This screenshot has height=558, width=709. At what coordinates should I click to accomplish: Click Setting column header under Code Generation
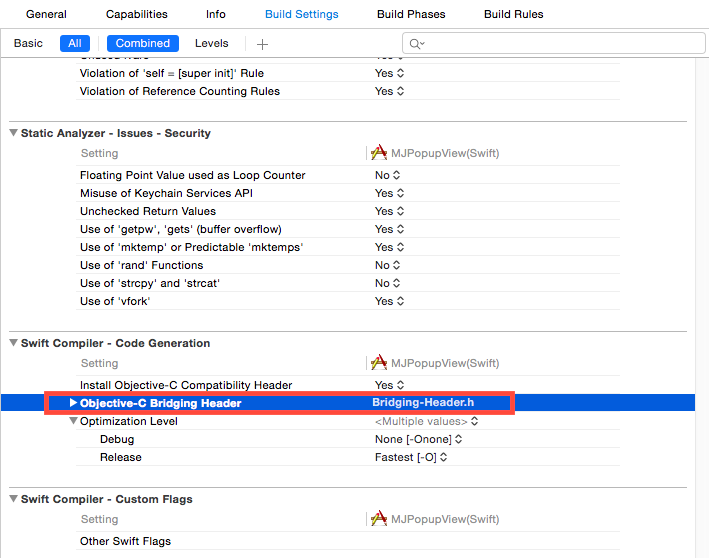[99, 363]
